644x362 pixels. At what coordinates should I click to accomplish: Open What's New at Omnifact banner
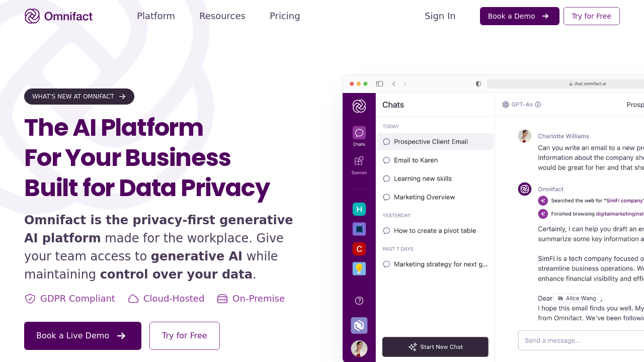pyautogui.click(x=79, y=97)
